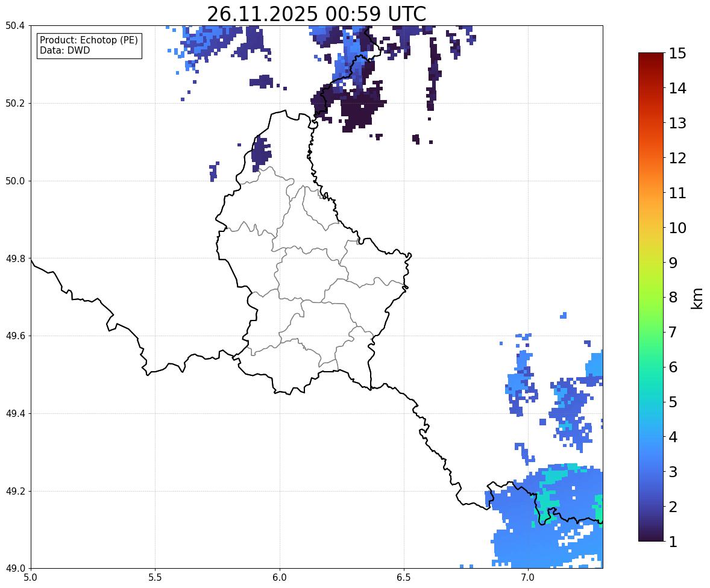710x588 pixels.
Task: Click the latitude axis label '50.4'
Action: 15,26
